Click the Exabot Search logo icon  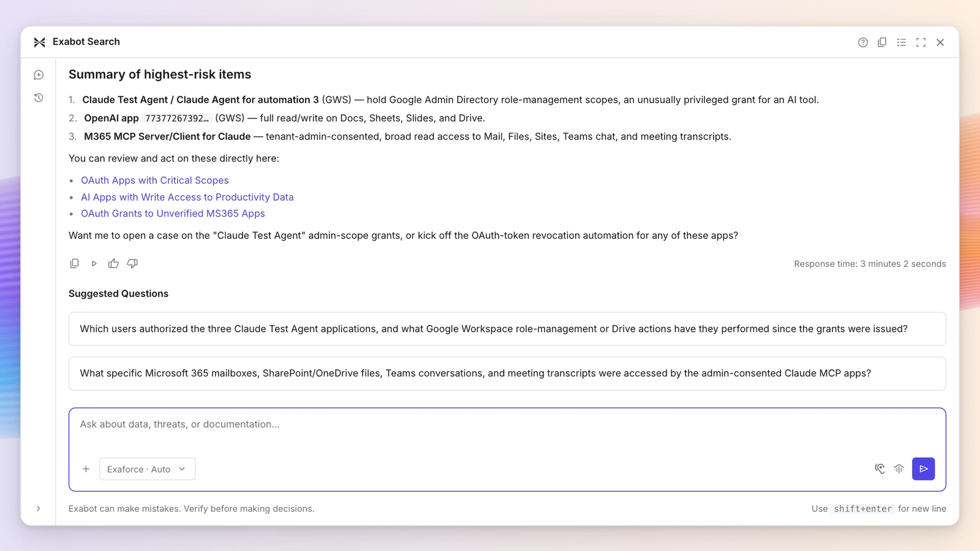(40, 42)
